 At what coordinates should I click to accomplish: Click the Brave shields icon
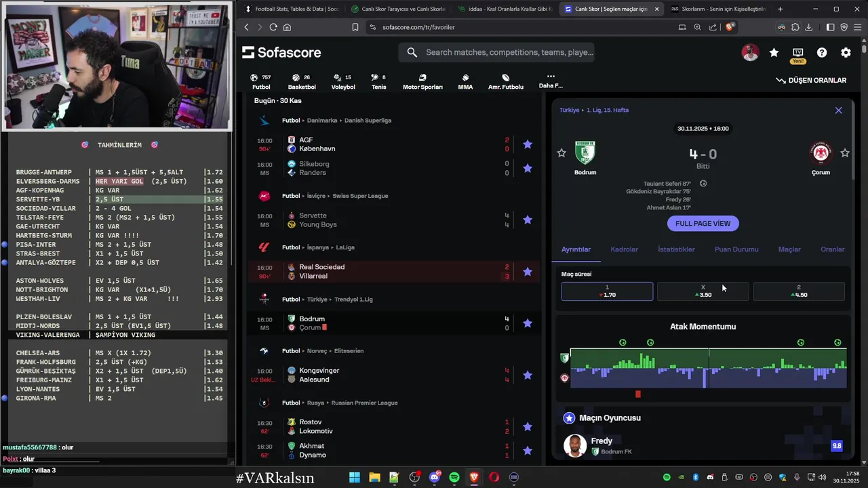coord(730,27)
